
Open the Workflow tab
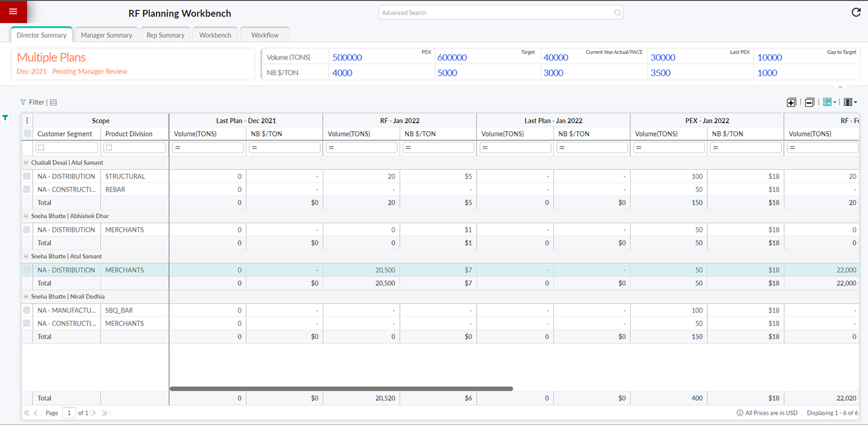pyautogui.click(x=264, y=35)
